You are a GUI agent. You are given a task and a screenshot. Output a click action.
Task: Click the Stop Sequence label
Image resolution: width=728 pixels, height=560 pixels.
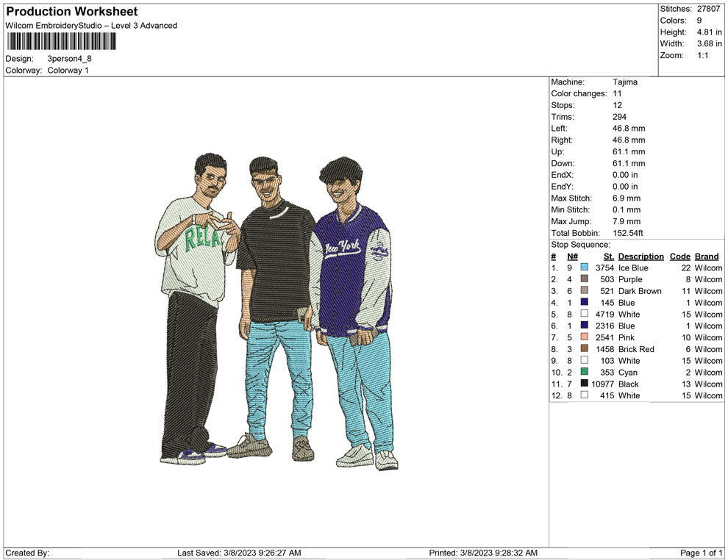580,245
